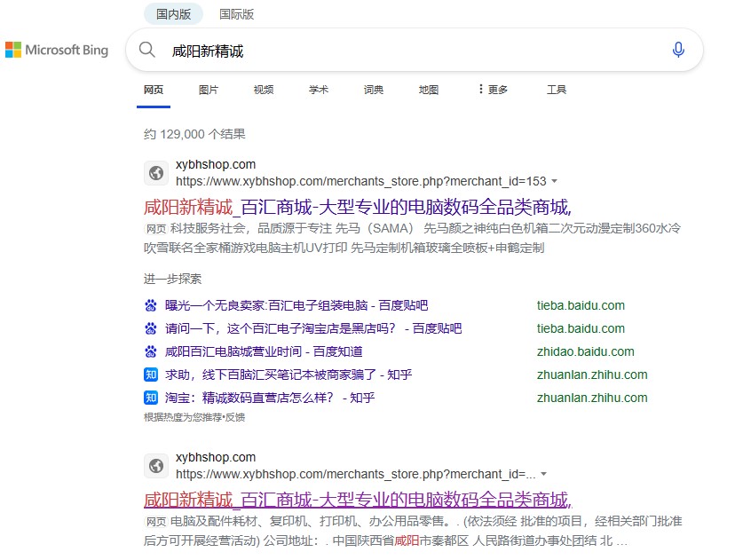Open 咸阳百汇电脑城营业时间 - 百度知道 link
This screenshot has width=735, height=560.
(264, 351)
